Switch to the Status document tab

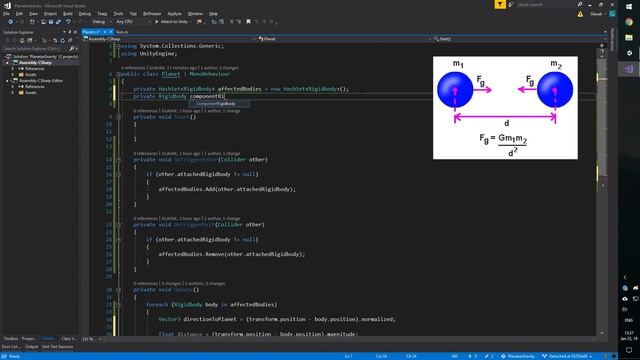[122, 32]
